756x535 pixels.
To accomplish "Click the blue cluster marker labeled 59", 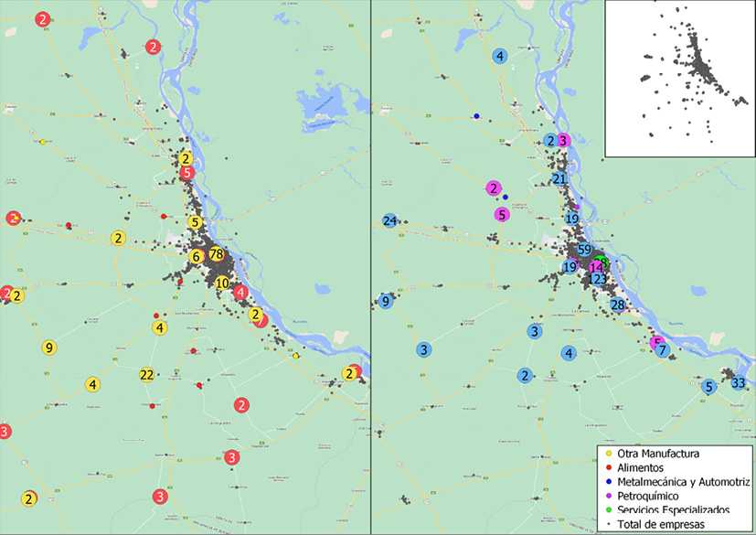I will coord(585,250).
